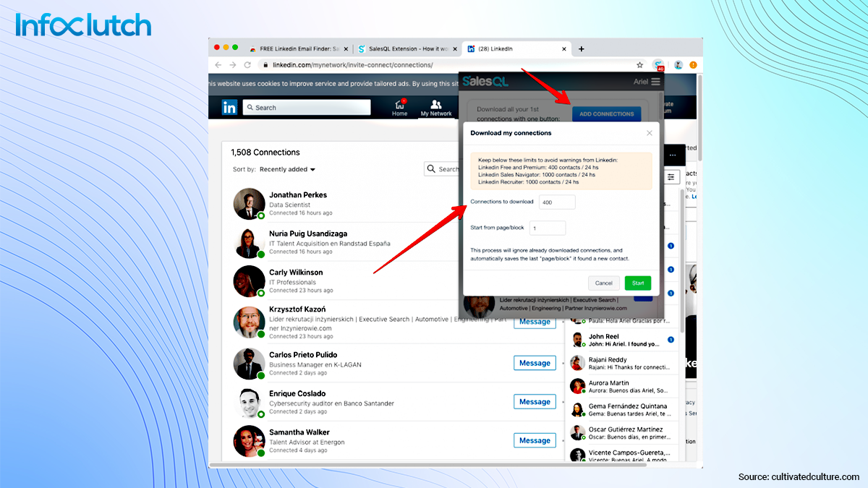
Task: Open Enrique Coslado profile photo
Action: click(x=249, y=403)
